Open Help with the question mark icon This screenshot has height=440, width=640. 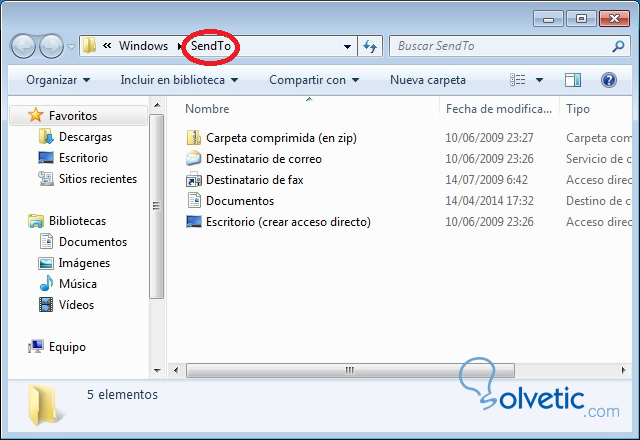click(x=609, y=80)
